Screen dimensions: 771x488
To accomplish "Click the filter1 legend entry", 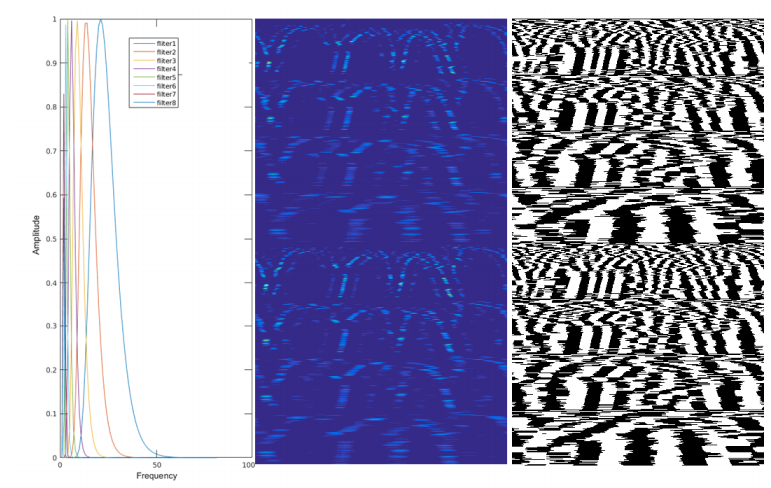I will tap(166, 44).
